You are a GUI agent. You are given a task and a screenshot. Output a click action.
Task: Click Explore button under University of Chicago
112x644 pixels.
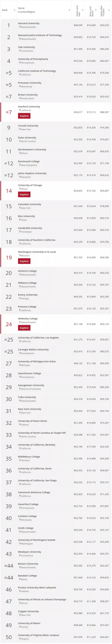[24, 195]
